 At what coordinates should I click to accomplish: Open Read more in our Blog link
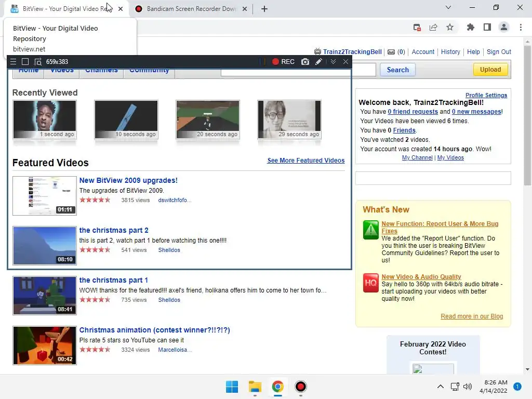[472, 316]
